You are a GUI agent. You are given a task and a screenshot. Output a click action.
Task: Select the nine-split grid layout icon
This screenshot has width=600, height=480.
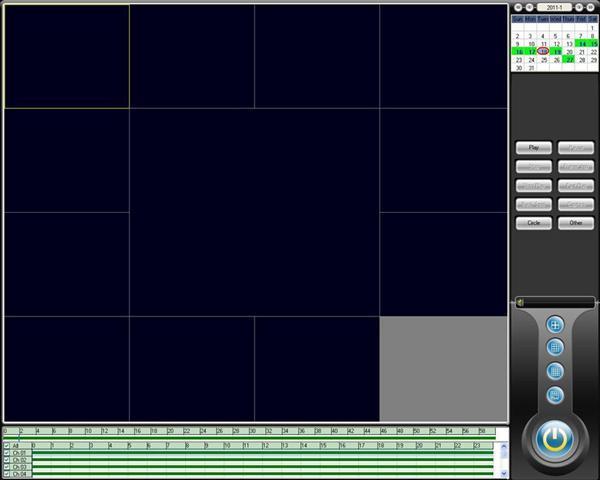[555, 348]
